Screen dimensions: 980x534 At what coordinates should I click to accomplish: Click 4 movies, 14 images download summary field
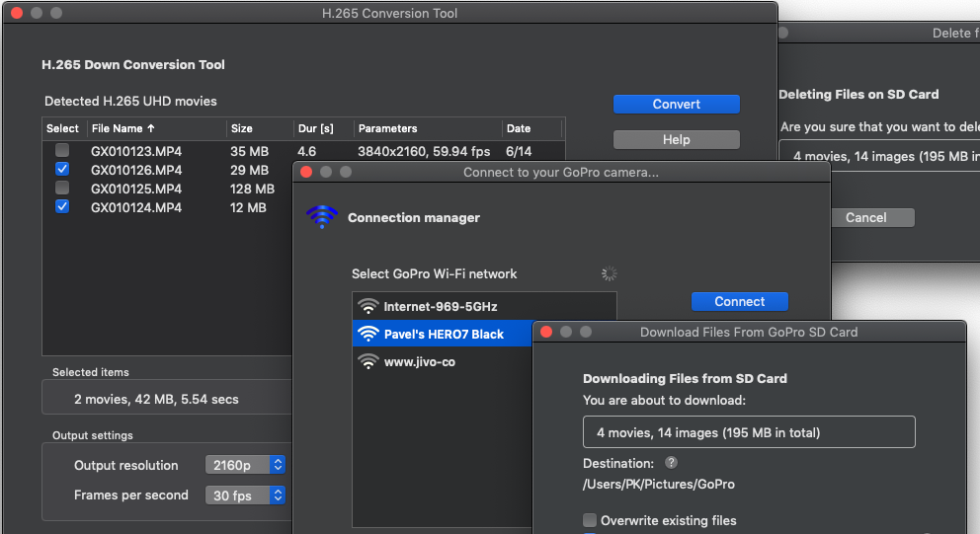coord(749,432)
